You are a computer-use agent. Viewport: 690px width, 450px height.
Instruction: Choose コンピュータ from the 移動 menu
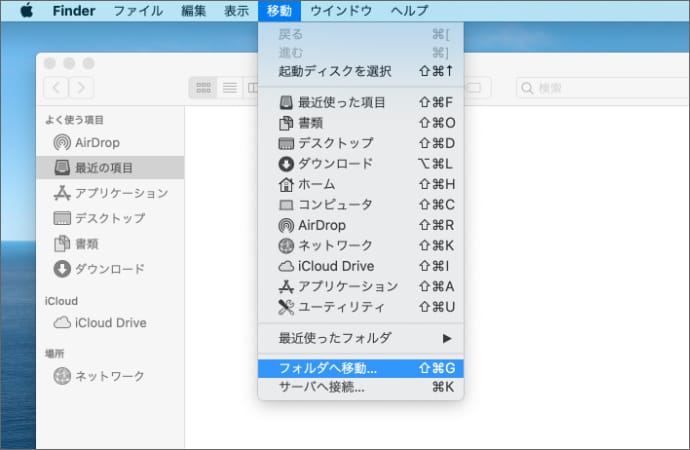click(335, 205)
